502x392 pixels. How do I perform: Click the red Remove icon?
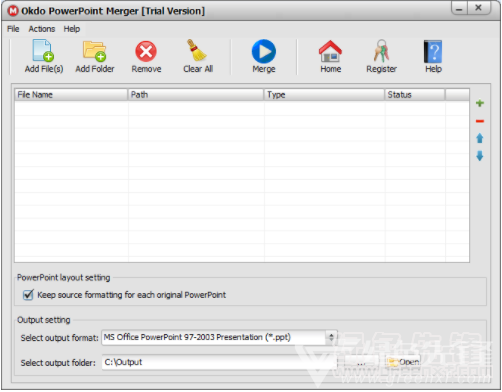coord(146,51)
